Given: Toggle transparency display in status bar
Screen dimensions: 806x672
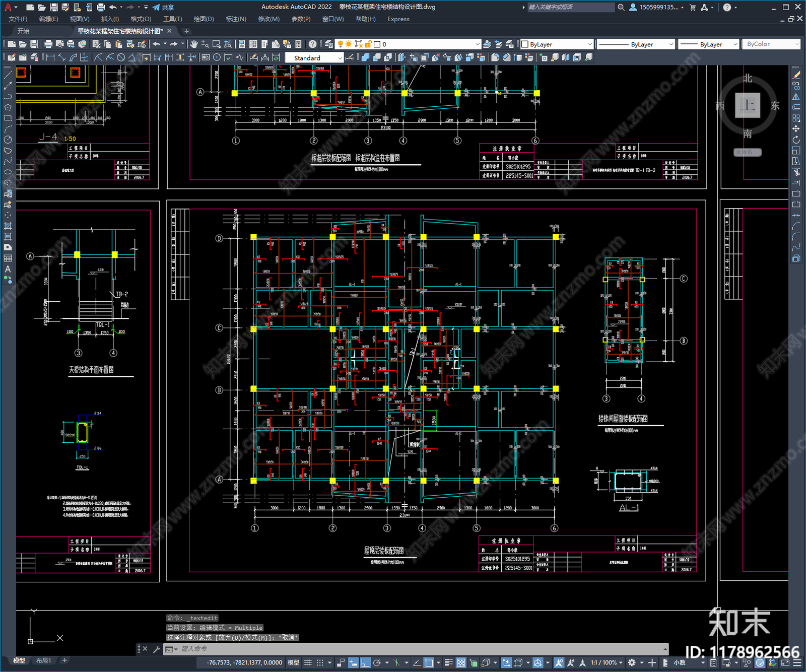Looking at the screenshot, I should pyautogui.click(x=461, y=662).
